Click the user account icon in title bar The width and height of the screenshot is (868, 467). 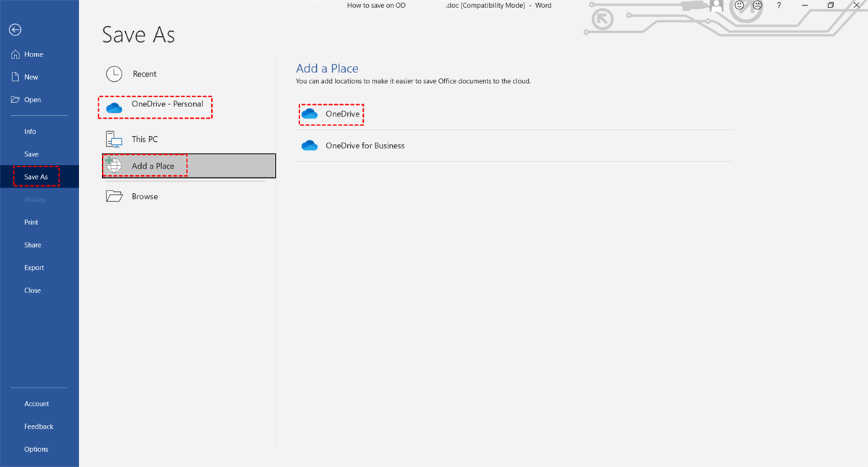[x=716, y=6]
